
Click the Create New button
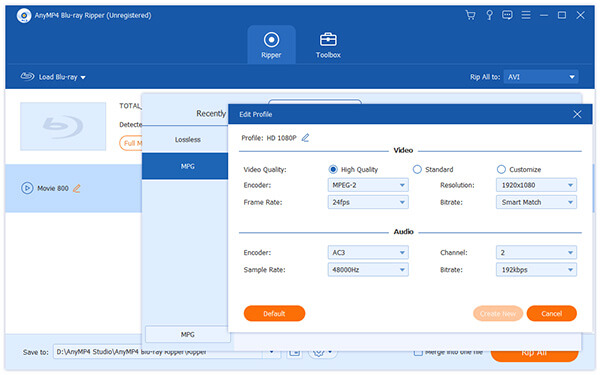coord(498,313)
